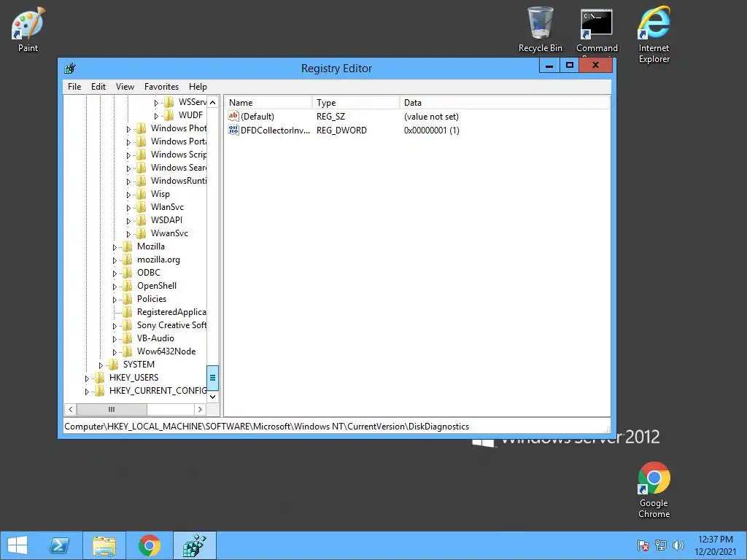The height and width of the screenshot is (560, 747).
Task: Click the HKEY_USERS folder icon
Action: pos(99,378)
